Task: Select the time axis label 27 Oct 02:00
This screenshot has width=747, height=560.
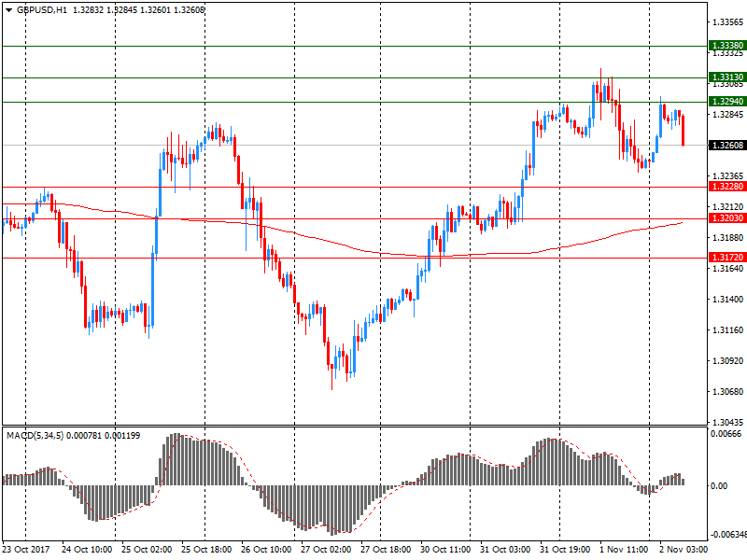Action: click(326, 550)
